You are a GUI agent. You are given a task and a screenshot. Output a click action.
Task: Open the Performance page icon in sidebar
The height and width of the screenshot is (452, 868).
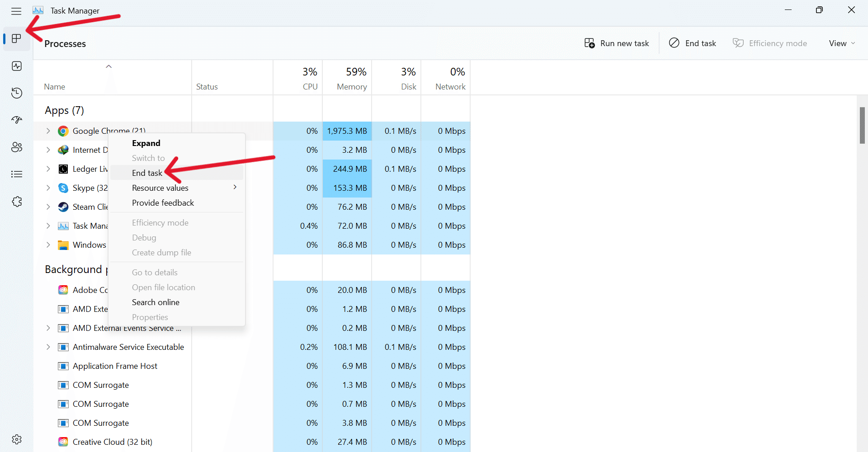pyautogui.click(x=17, y=66)
